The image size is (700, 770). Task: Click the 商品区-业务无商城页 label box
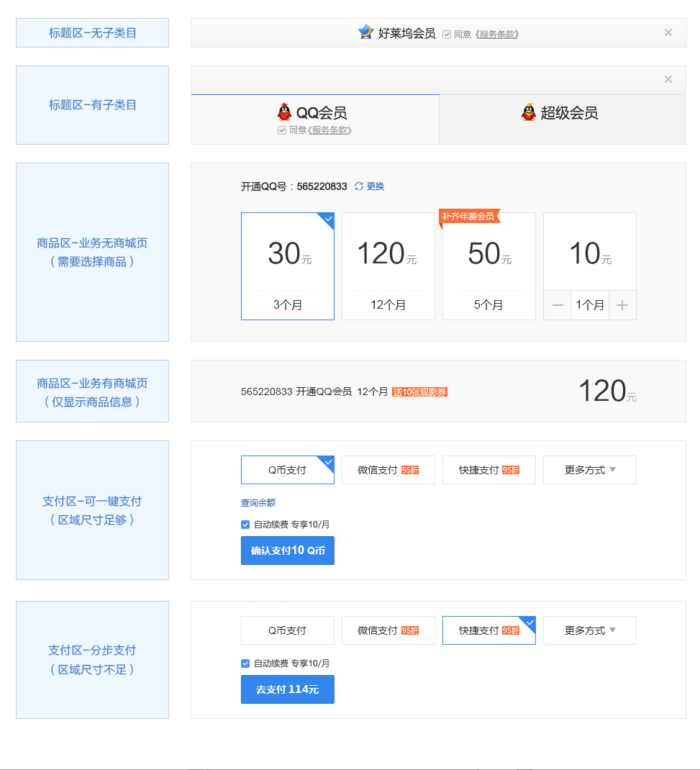92,253
